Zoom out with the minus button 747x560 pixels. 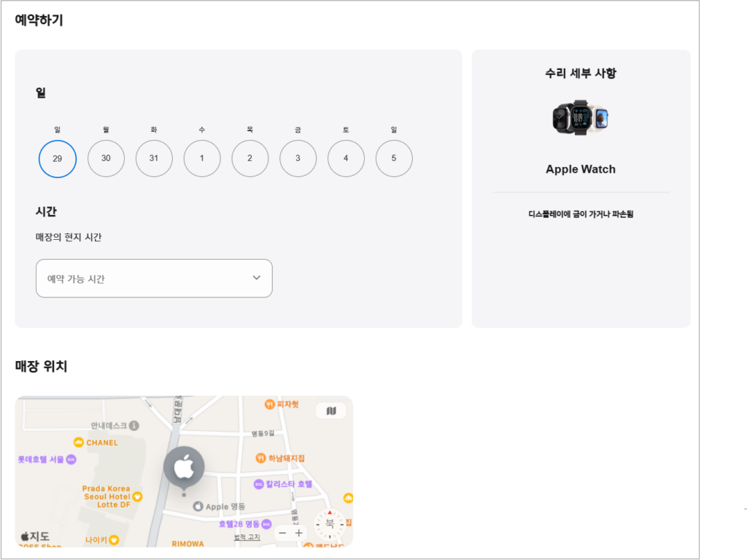(282, 533)
